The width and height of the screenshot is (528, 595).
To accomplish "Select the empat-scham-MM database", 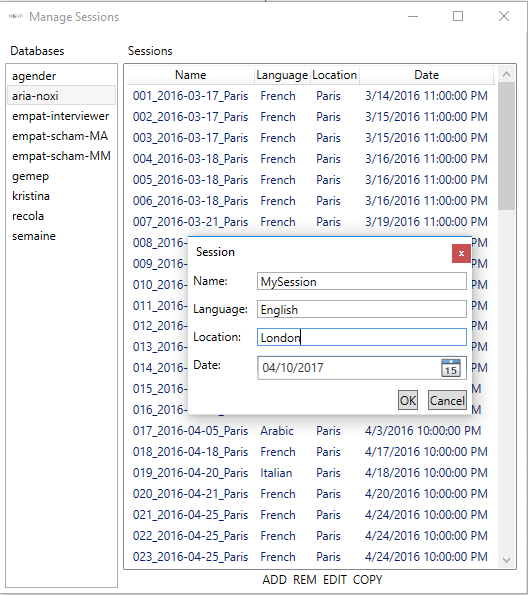I will (x=61, y=156).
